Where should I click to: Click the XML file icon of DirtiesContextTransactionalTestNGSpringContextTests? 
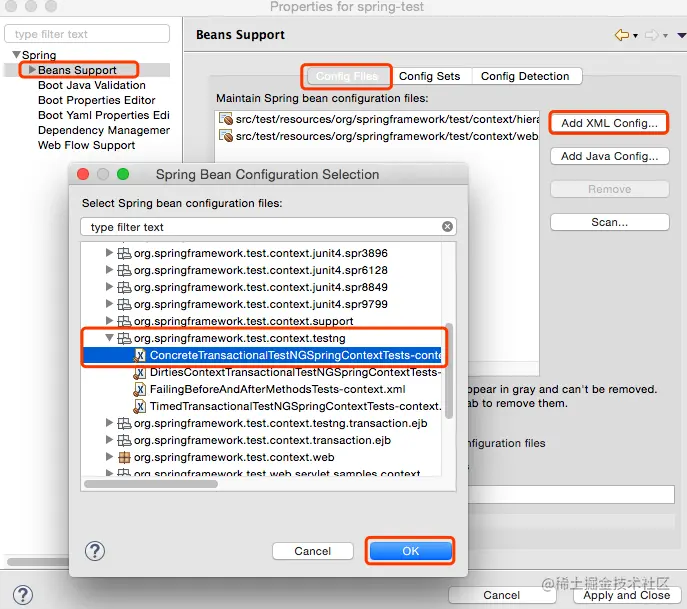click(139, 372)
